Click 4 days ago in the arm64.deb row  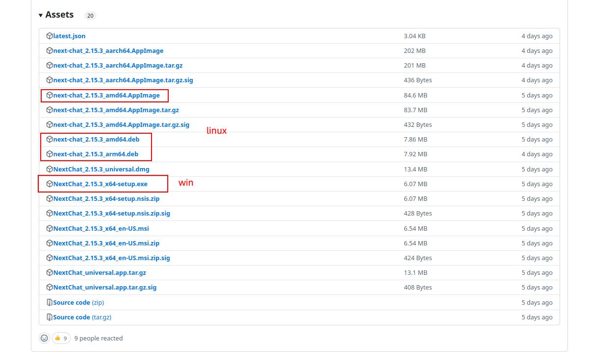coord(537,154)
